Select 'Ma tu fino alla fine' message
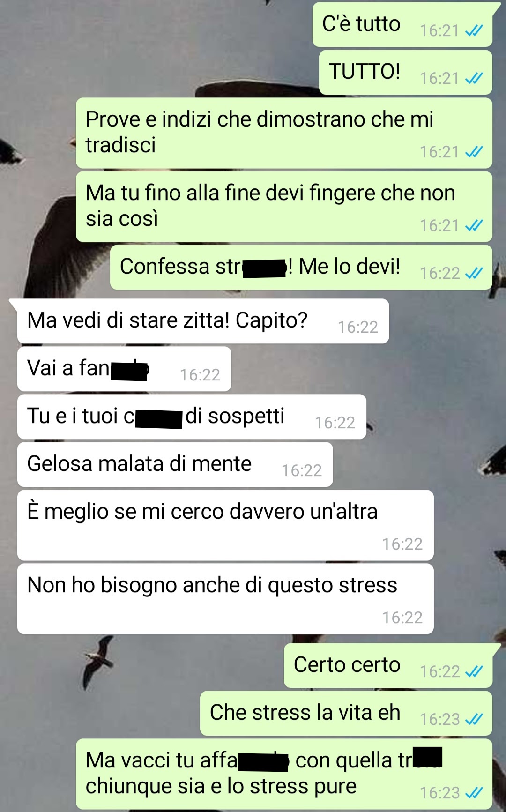The image size is (506, 812). 284,207
